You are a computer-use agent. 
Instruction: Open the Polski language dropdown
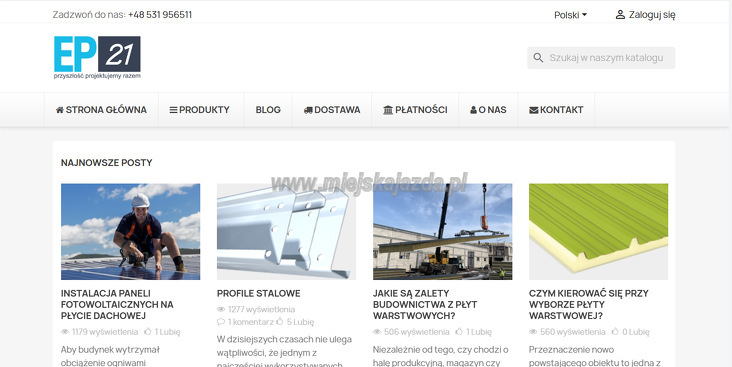(x=570, y=15)
